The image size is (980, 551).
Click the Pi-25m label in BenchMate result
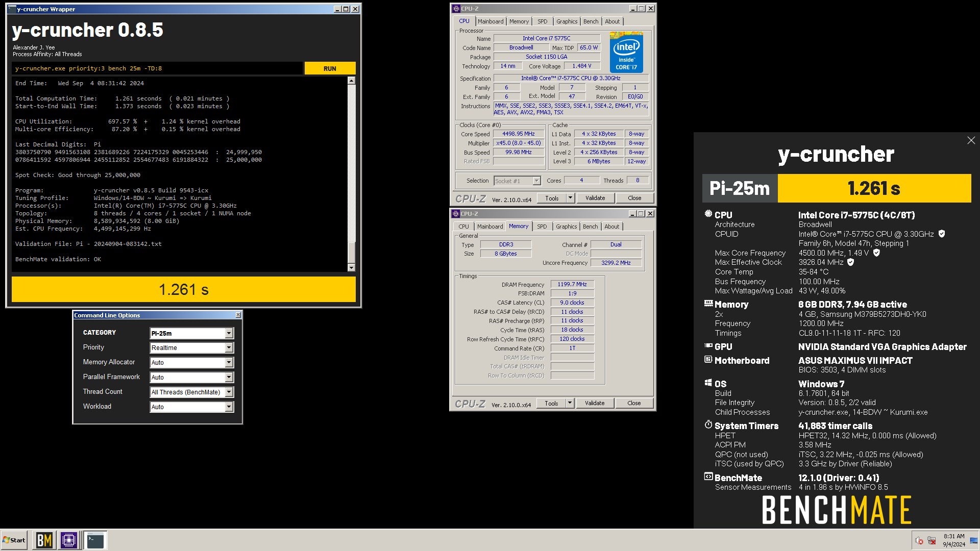point(740,188)
